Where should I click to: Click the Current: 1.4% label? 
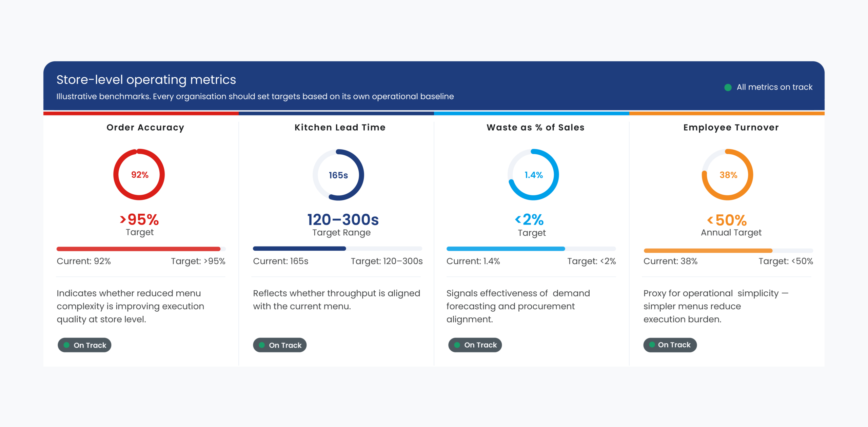pos(473,261)
